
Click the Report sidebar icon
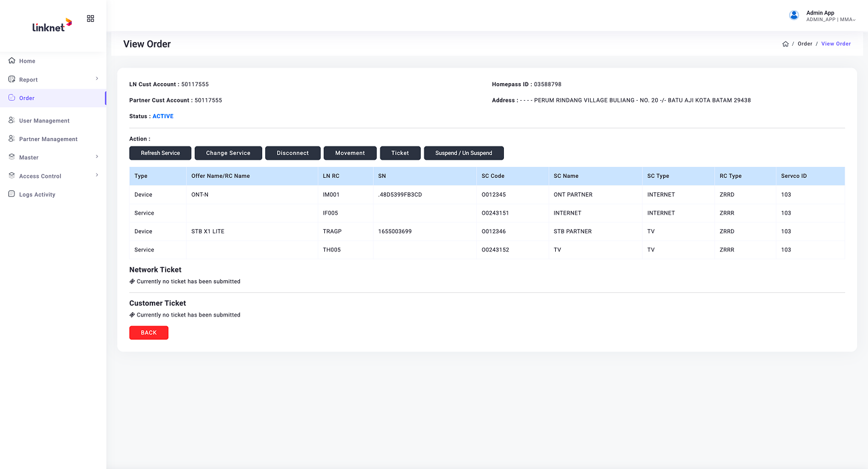click(12, 80)
